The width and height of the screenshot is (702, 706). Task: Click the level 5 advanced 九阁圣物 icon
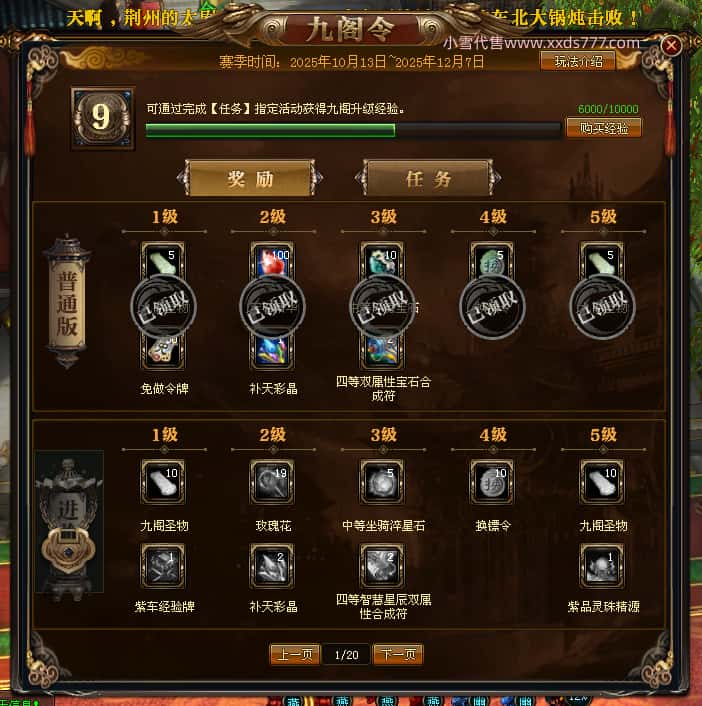click(602, 482)
